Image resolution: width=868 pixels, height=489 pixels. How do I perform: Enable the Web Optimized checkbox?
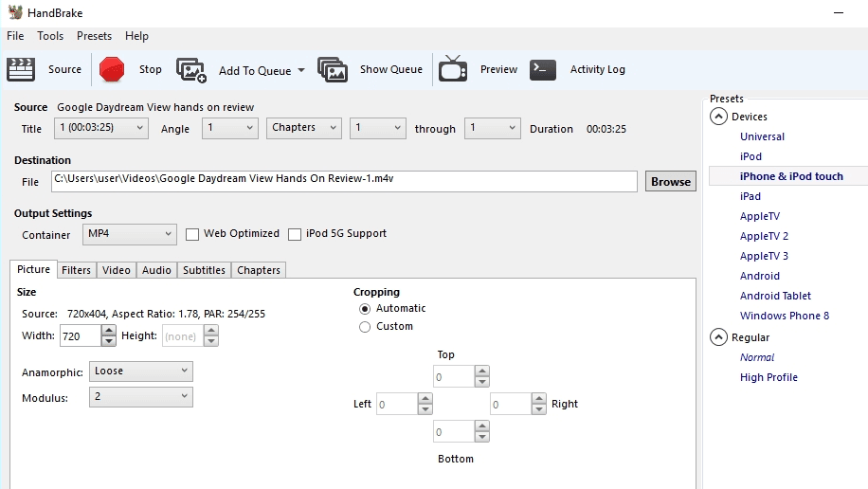[192, 234]
